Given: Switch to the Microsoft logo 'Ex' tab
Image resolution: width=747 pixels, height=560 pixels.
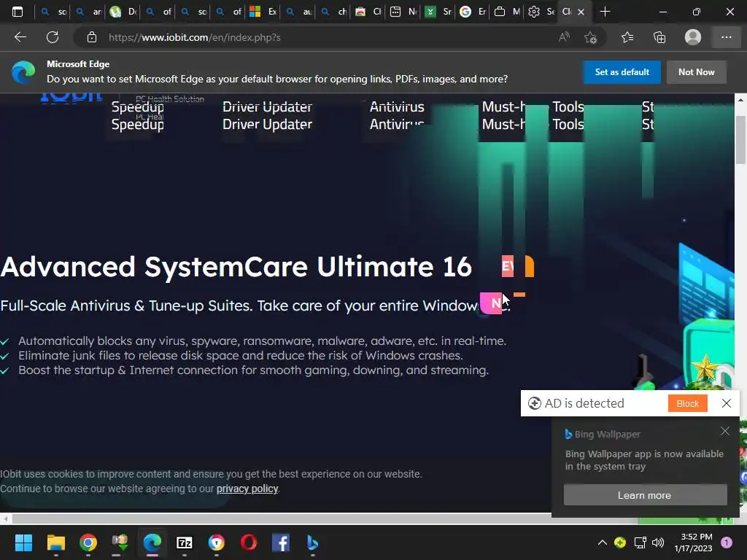Looking at the screenshot, I should pyautogui.click(x=263, y=12).
